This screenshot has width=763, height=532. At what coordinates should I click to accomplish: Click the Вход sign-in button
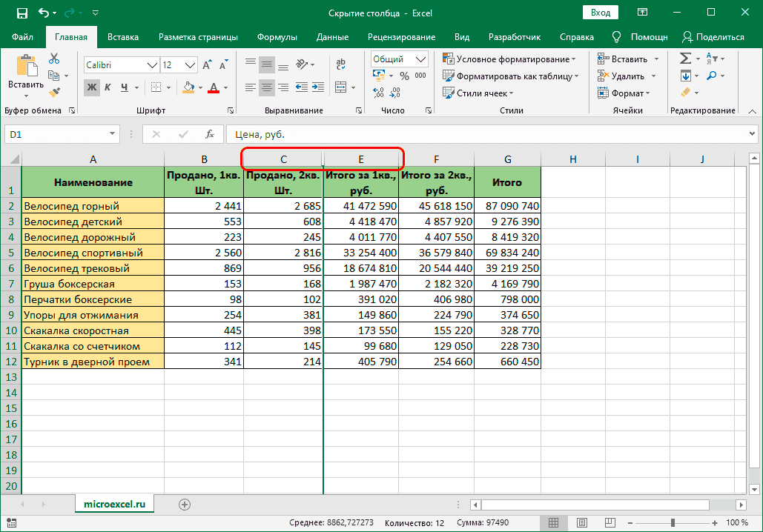601,13
